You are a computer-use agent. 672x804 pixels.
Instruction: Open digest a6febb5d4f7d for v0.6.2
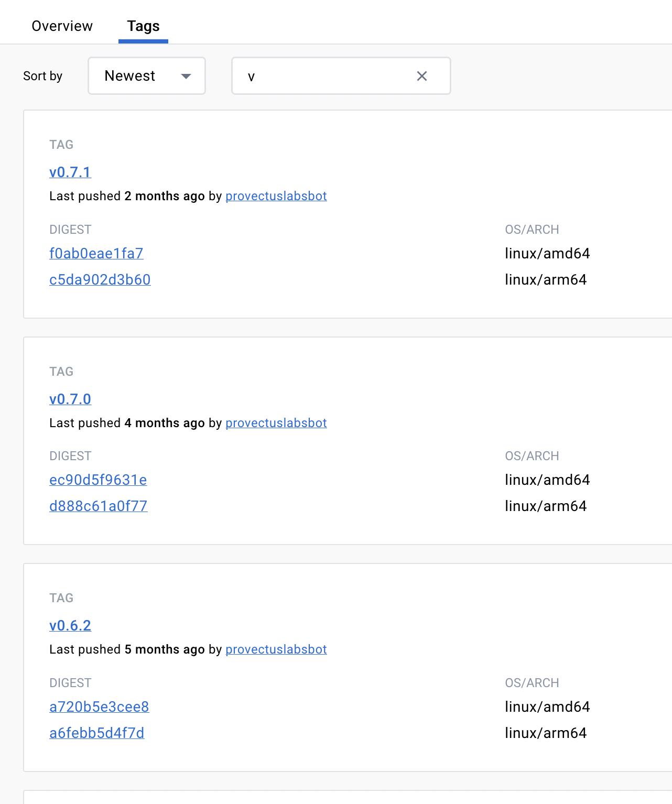coord(96,733)
